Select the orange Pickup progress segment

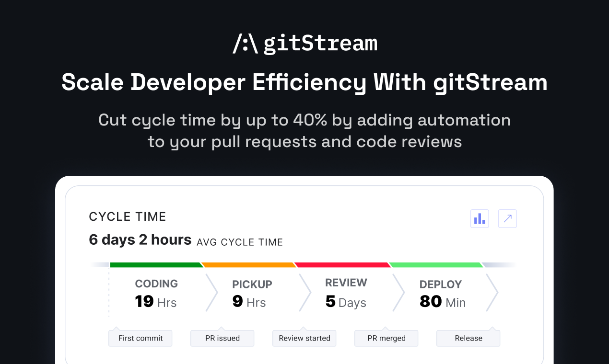point(249,265)
